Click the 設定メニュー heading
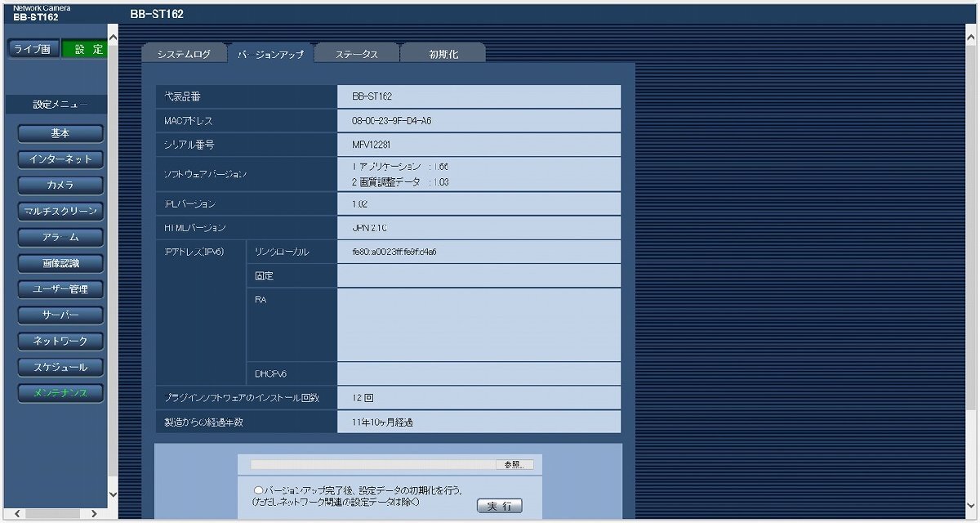 [x=60, y=105]
